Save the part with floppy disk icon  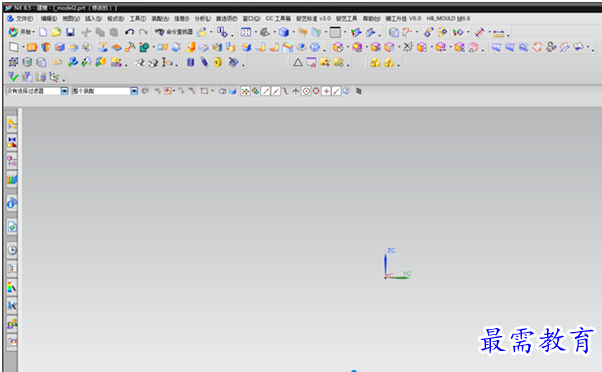[x=70, y=32]
